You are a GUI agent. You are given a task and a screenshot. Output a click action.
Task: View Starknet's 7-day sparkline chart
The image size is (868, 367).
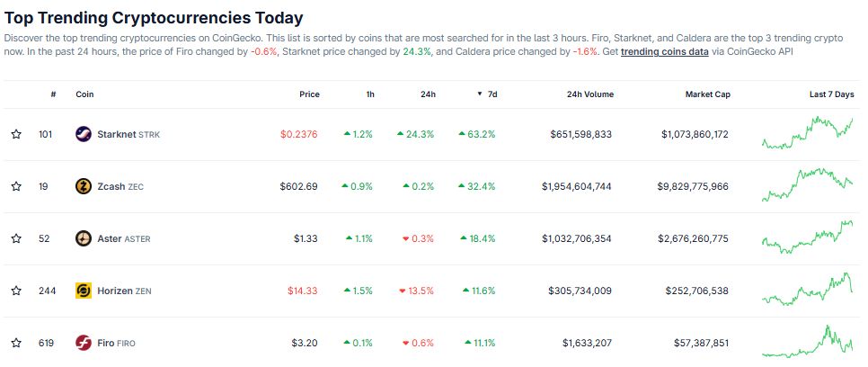coord(807,133)
